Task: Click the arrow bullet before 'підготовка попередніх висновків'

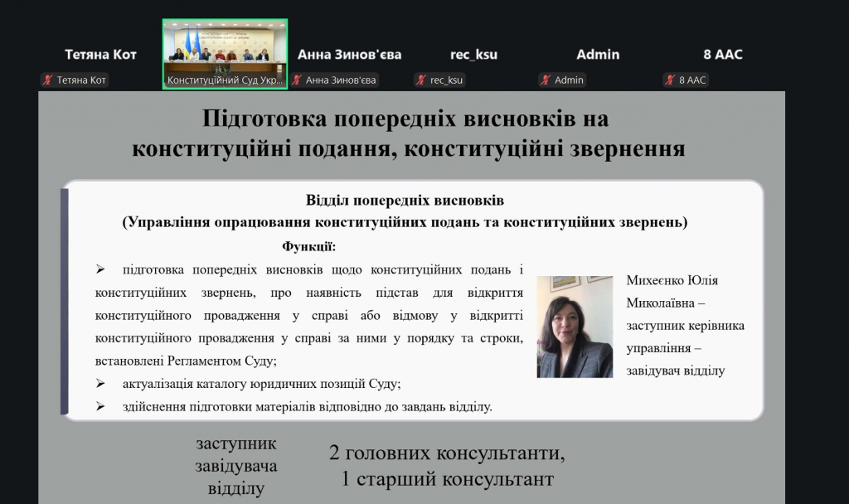Action: coord(100,269)
